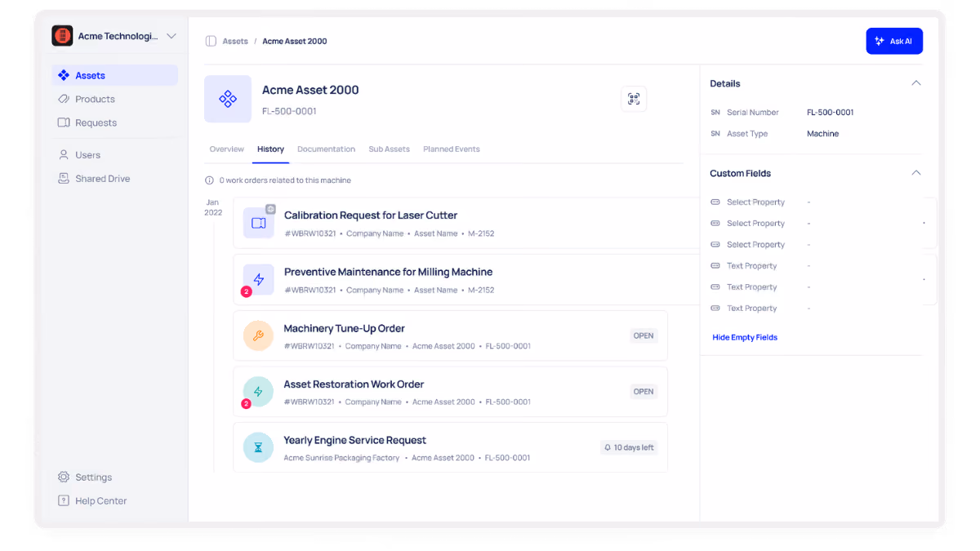This screenshot has height=551, width=980.
Task: Switch to the Documentation tab
Action: tap(326, 149)
